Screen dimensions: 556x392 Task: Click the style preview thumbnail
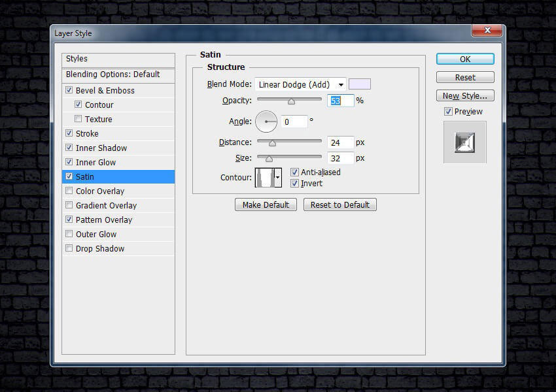pyautogui.click(x=465, y=142)
